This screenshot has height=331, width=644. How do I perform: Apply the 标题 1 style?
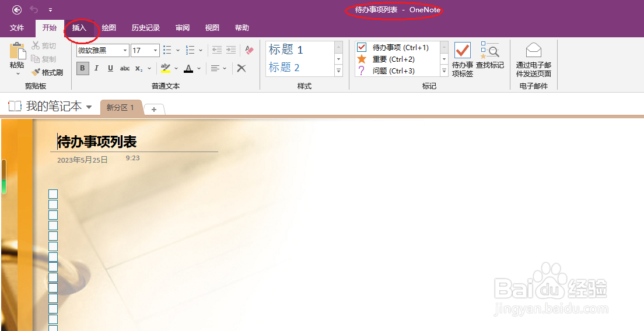[x=286, y=50]
